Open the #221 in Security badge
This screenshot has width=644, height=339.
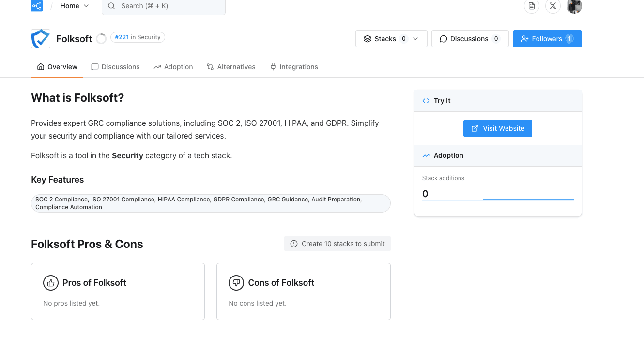tap(138, 37)
